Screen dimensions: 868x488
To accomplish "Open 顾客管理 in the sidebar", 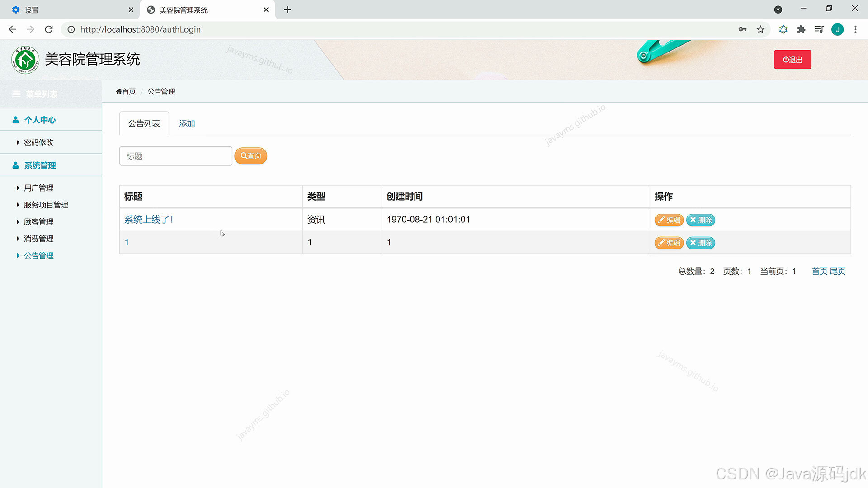I will coord(39,222).
